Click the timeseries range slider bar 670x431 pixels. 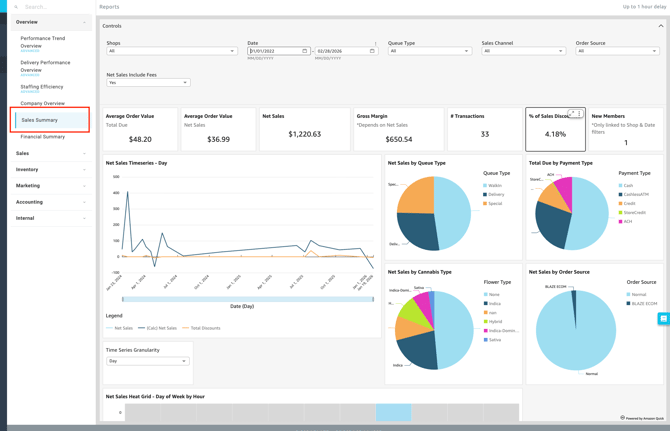[x=247, y=299]
